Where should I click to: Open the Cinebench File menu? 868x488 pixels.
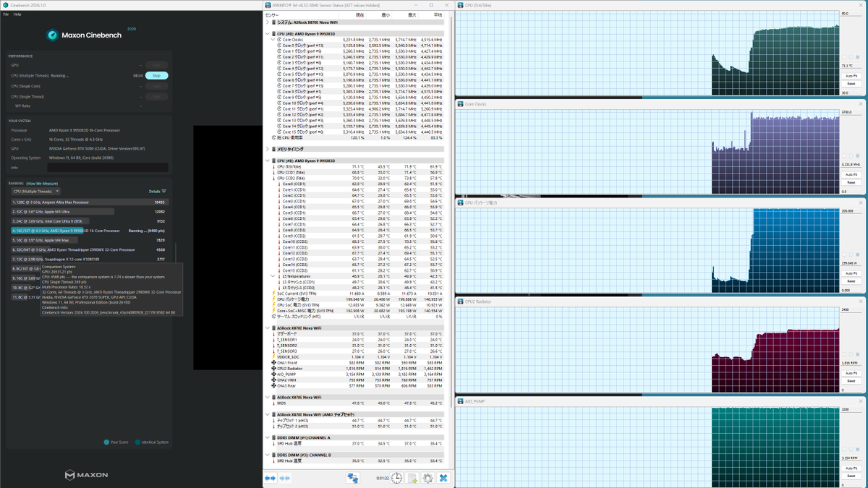(5, 14)
